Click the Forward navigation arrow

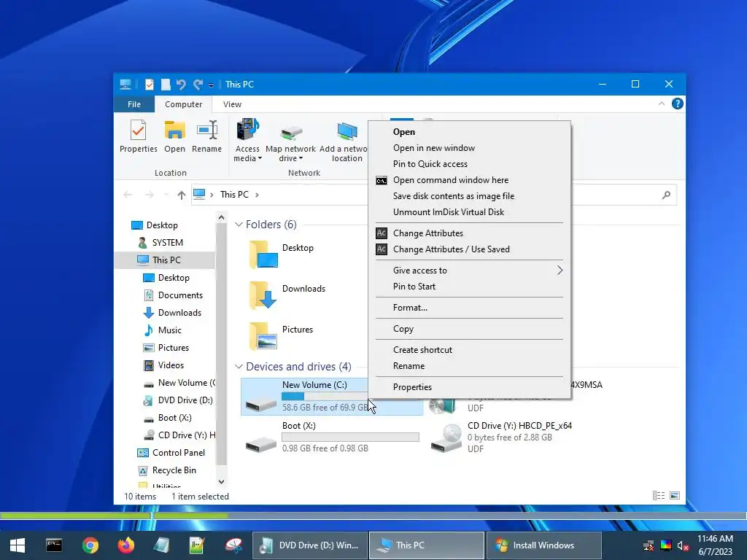(149, 194)
